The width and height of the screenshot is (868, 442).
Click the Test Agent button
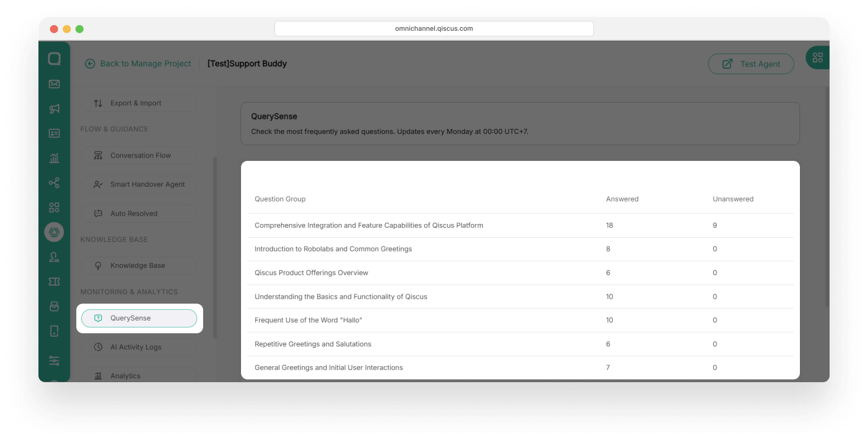[x=751, y=64]
